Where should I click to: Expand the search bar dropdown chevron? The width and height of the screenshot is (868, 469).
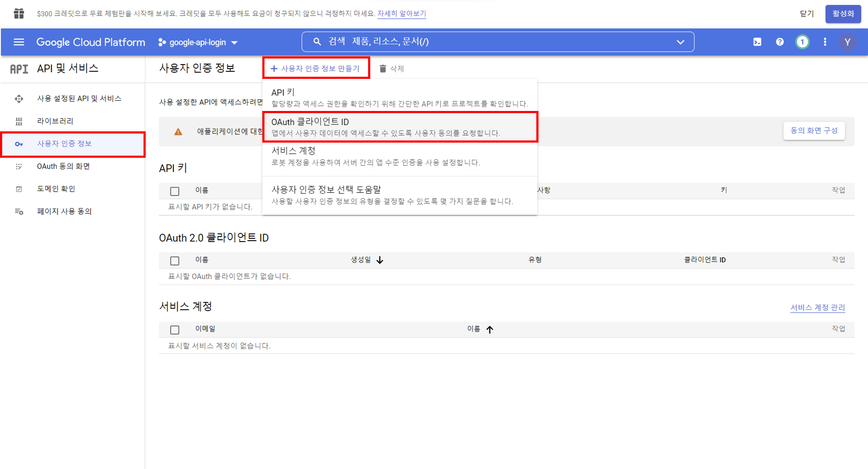tap(680, 42)
